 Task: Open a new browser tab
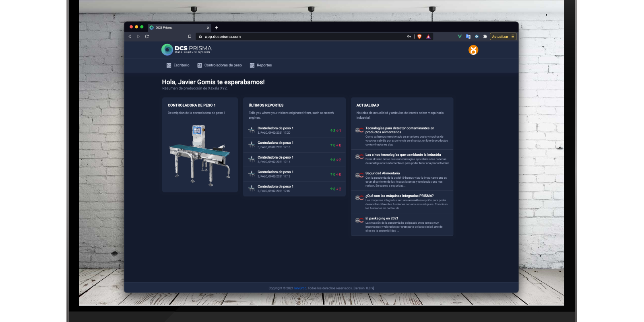(x=217, y=28)
